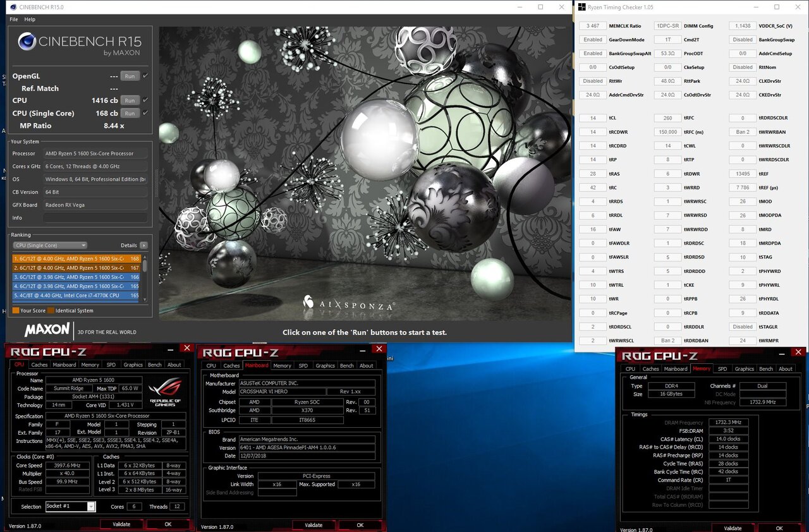Viewport: 809px width, 532px height.
Task: Click the AIXSPONZA logo in render view
Action: pos(350,303)
